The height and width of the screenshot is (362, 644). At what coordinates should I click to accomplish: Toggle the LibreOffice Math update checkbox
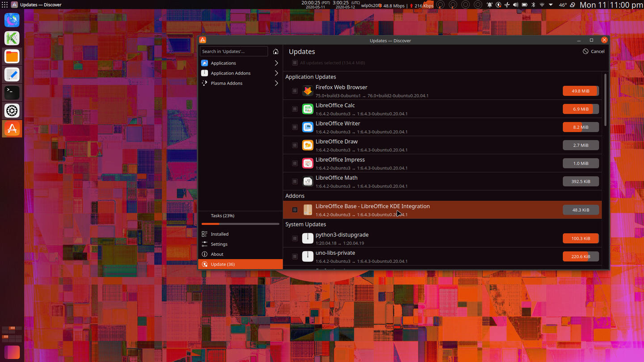click(295, 181)
